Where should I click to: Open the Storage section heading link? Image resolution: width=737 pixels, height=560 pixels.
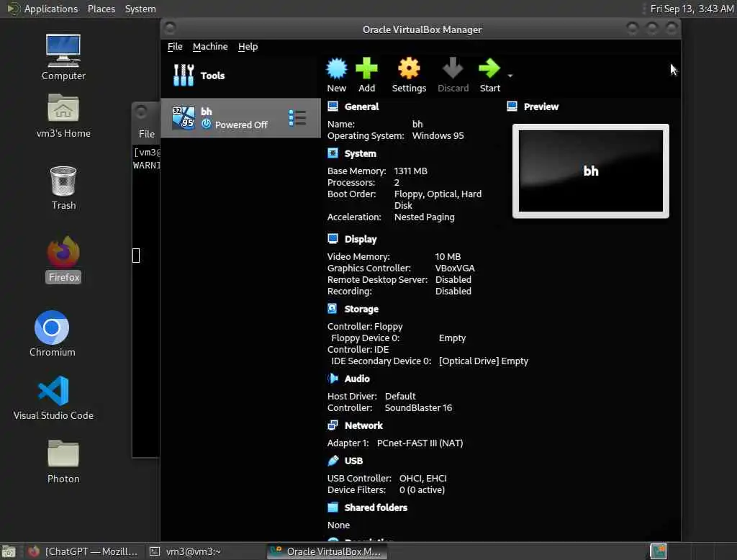click(361, 309)
